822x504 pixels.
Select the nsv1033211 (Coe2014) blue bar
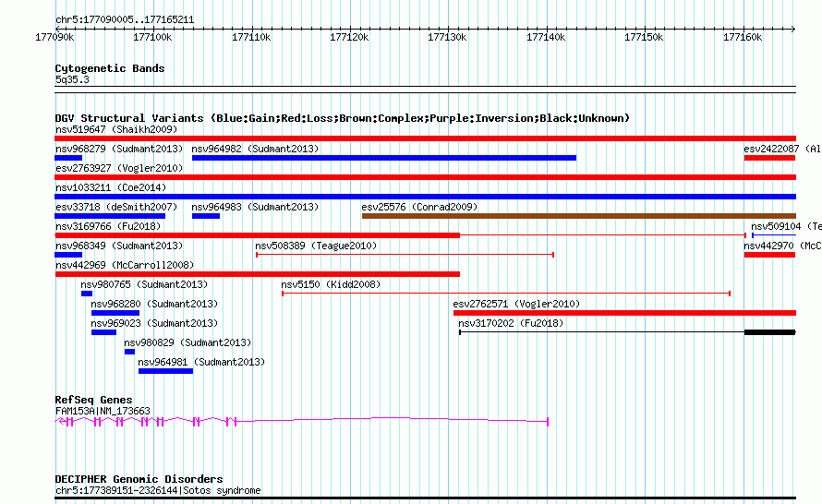(x=425, y=197)
